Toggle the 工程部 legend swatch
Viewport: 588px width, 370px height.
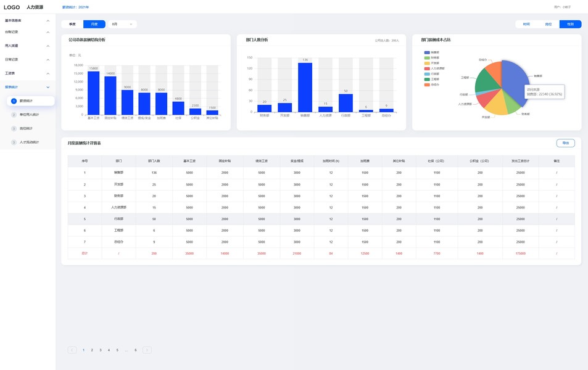tap(427, 79)
